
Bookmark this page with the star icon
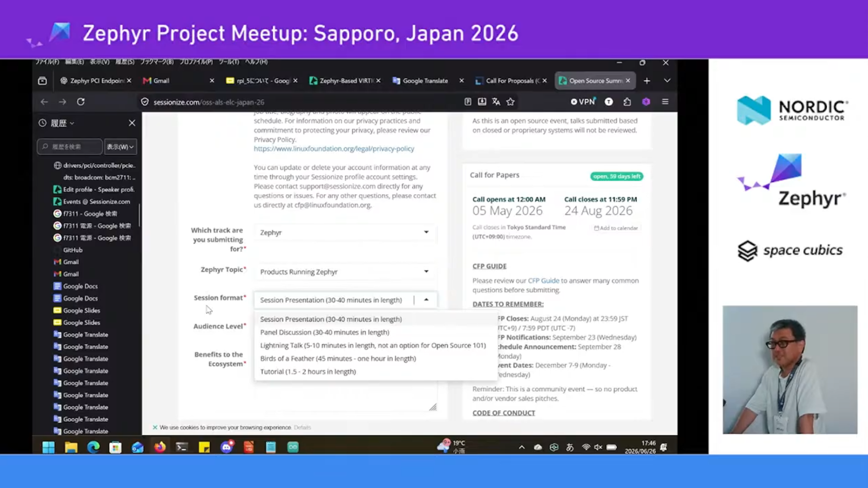[510, 102]
